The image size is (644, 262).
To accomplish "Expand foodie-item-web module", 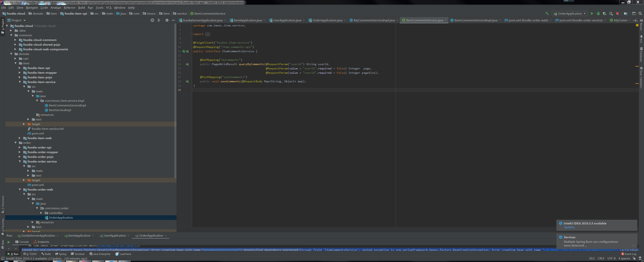I will [19, 138].
